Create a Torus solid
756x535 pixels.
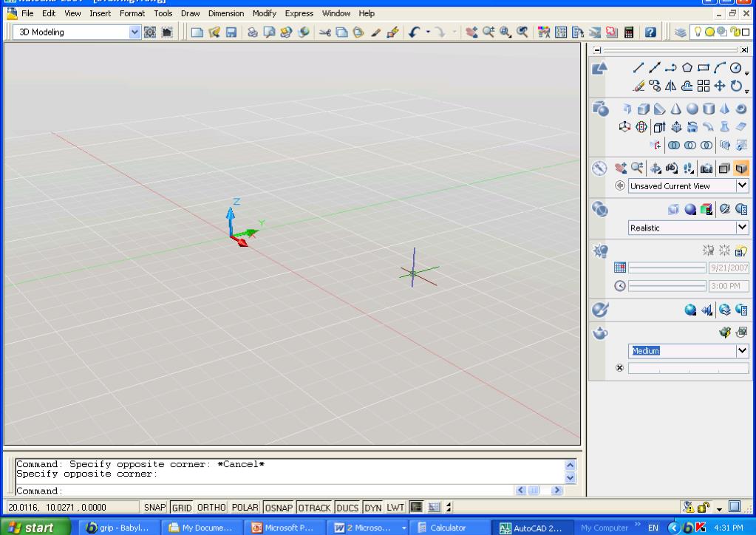(x=741, y=109)
